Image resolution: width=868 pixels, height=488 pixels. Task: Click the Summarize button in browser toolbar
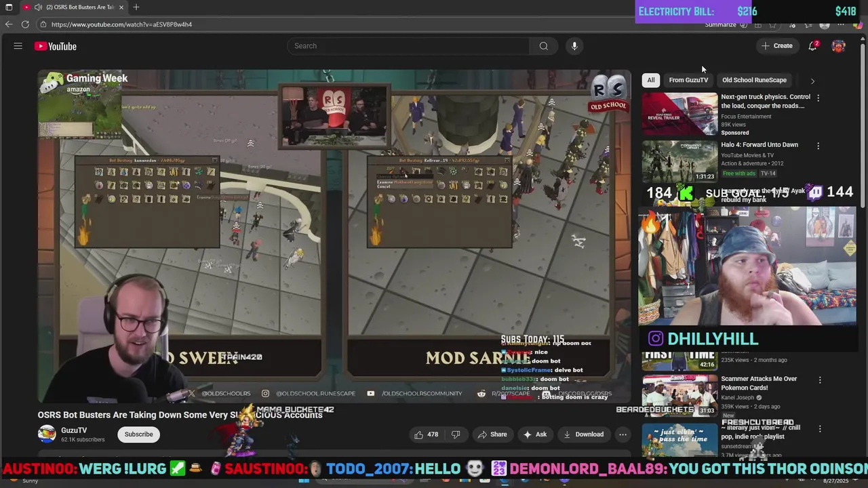point(720,25)
